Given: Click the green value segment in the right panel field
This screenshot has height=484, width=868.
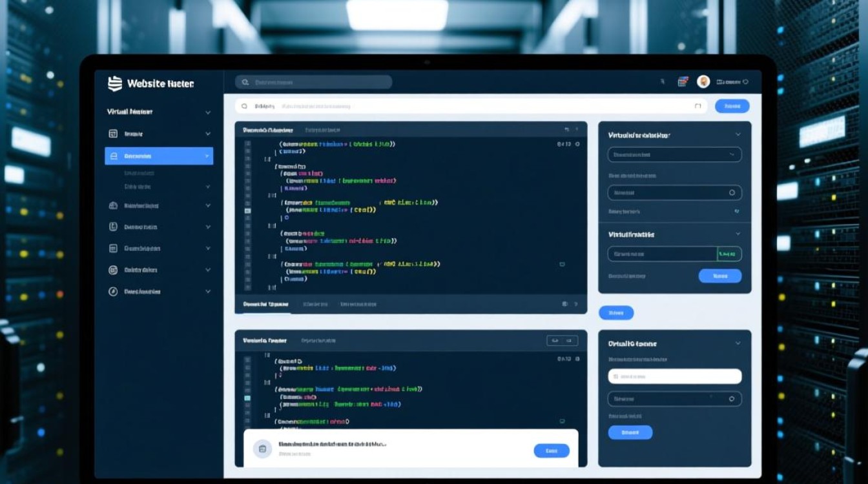Looking at the screenshot, I should [x=729, y=254].
